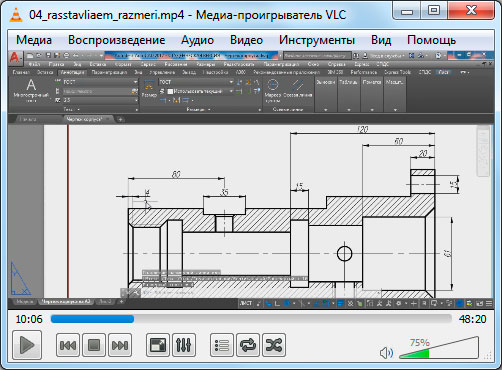Open the Вид menu
This screenshot has width=502, height=370.
(x=381, y=40)
